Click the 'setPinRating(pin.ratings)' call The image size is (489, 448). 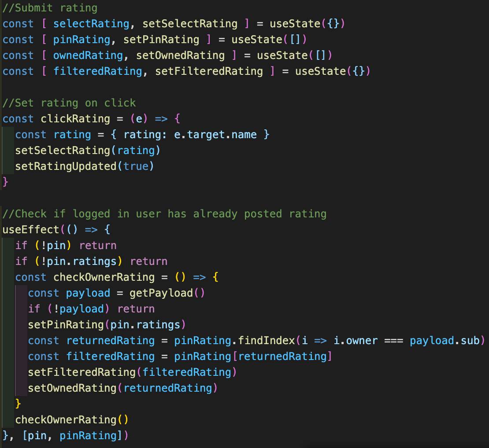107,325
